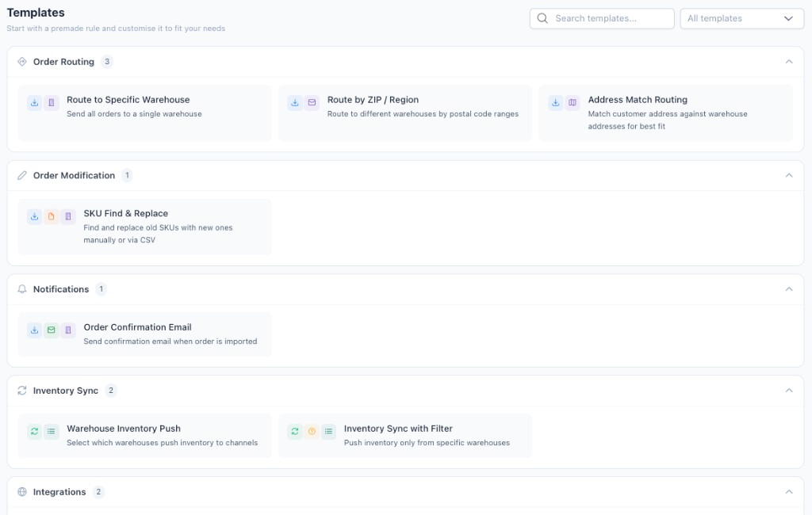
Task: Click the envelope icon on Route by ZIP card
Action: coord(311,103)
